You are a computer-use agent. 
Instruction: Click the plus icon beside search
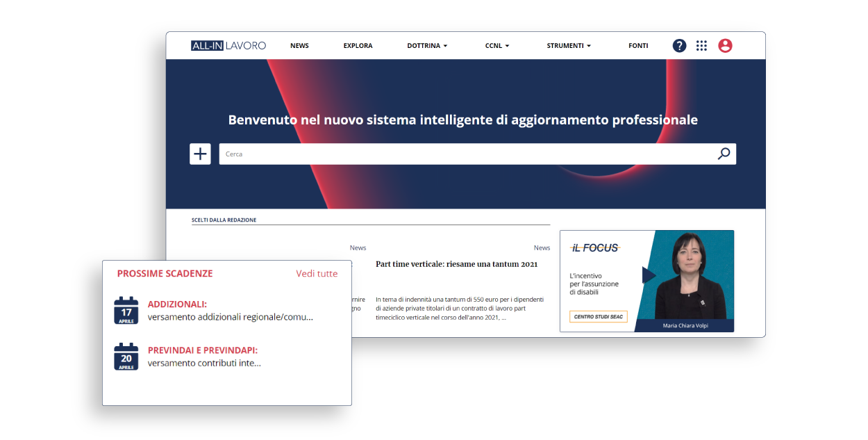(200, 154)
